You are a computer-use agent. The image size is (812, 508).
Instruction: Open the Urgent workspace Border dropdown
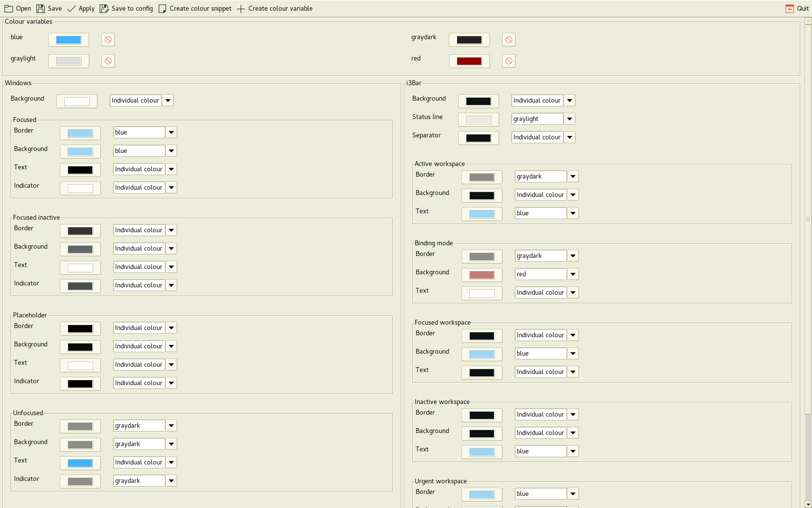pyautogui.click(x=573, y=494)
